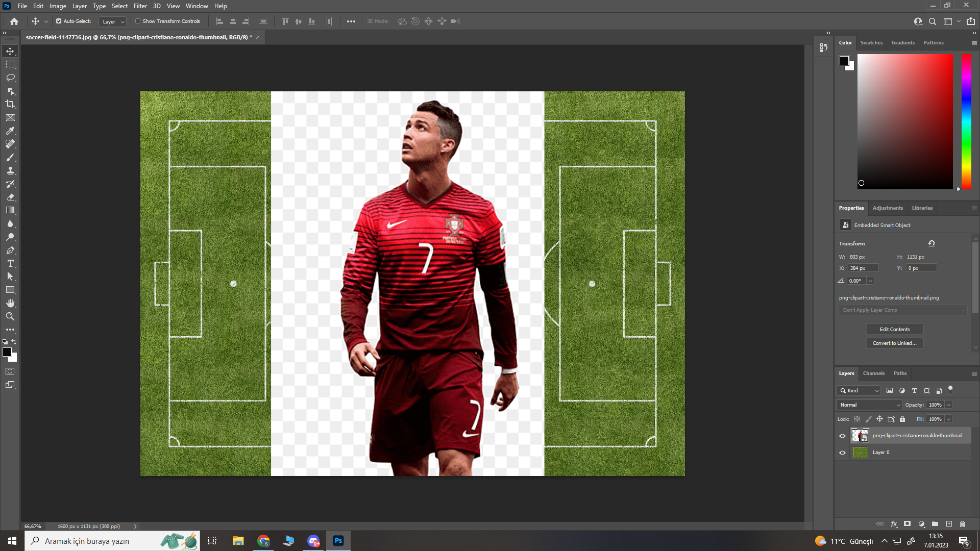Select the Eyedropper tool
The image size is (980, 551).
pos(10,131)
